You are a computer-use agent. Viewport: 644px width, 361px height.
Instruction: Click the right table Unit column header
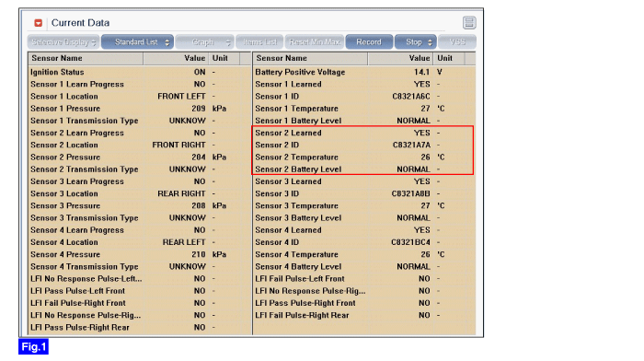(449, 58)
